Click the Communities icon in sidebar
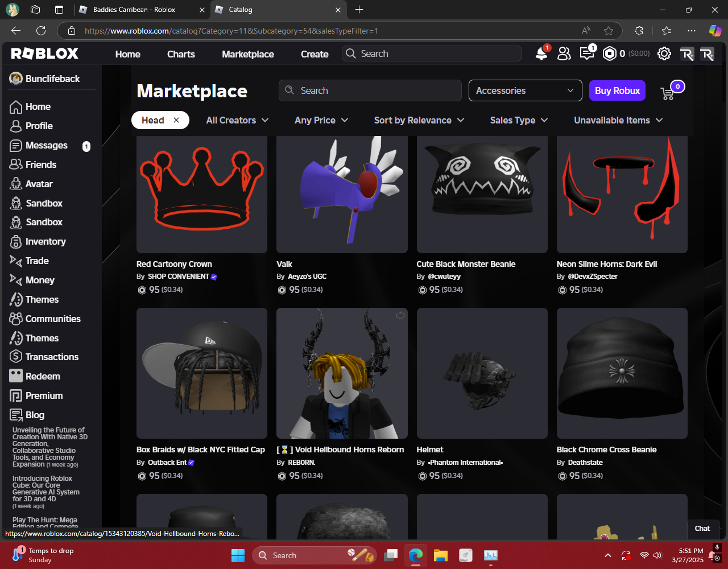The width and height of the screenshot is (728, 569). pos(16,319)
